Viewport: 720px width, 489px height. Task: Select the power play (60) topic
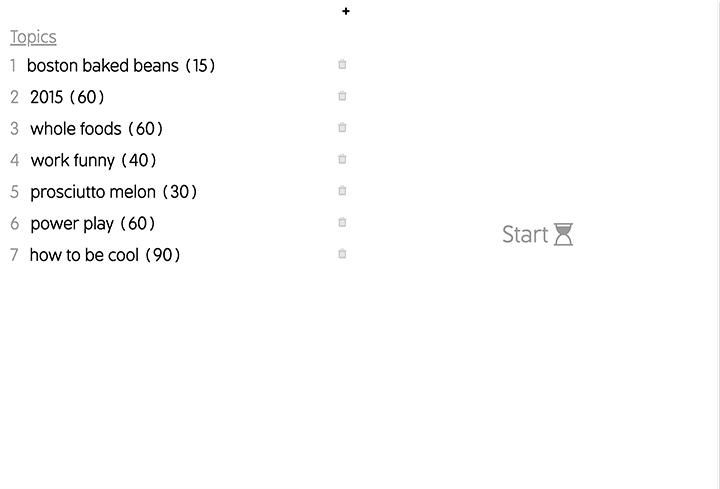pos(92,224)
